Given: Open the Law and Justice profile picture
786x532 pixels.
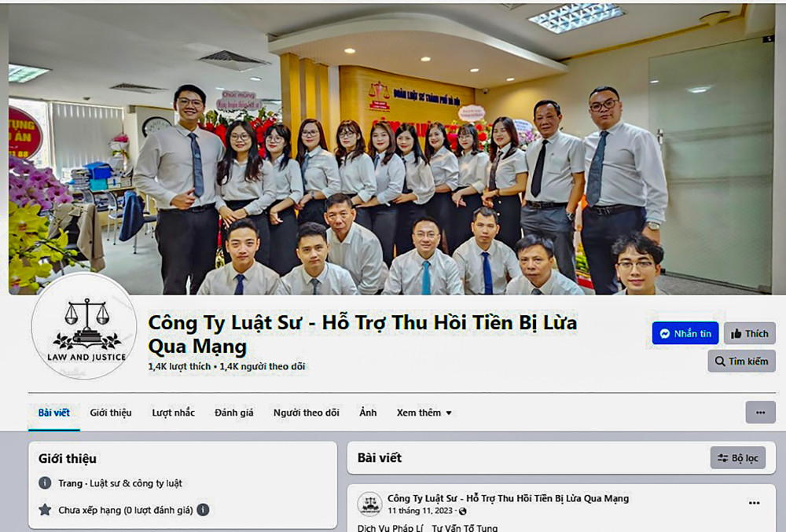Looking at the screenshot, I should [84, 328].
